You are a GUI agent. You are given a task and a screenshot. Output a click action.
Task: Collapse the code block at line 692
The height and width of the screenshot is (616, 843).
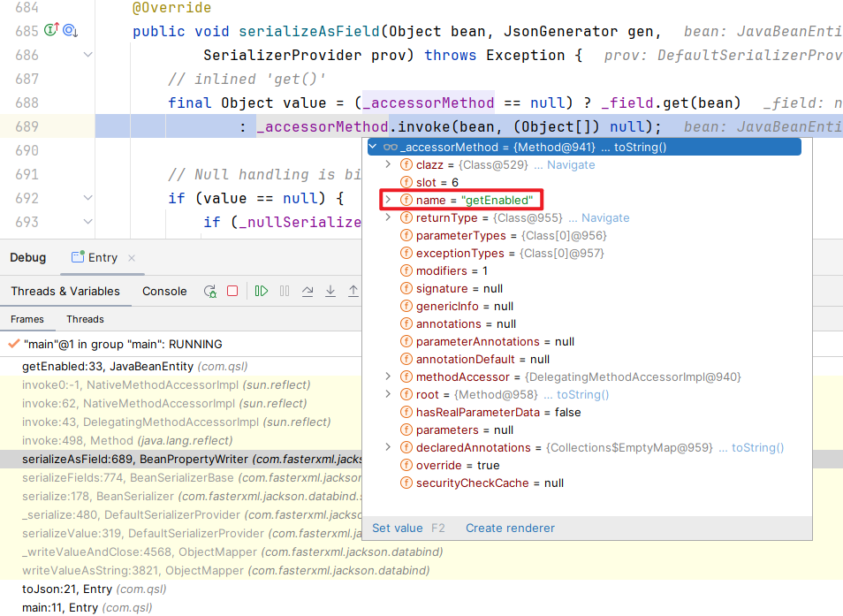(x=87, y=198)
